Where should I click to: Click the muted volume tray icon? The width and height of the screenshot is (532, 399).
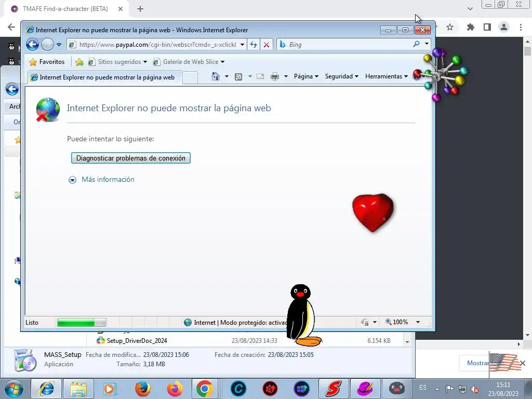click(x=475, y=389)
